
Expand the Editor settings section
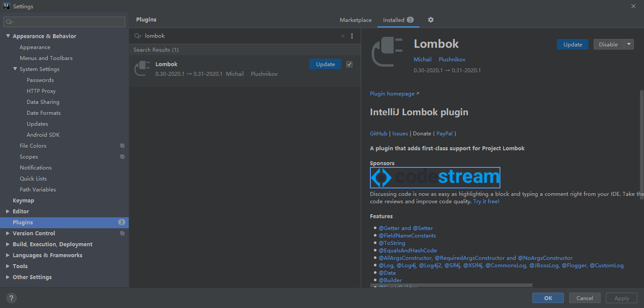(x=8, y=212)
